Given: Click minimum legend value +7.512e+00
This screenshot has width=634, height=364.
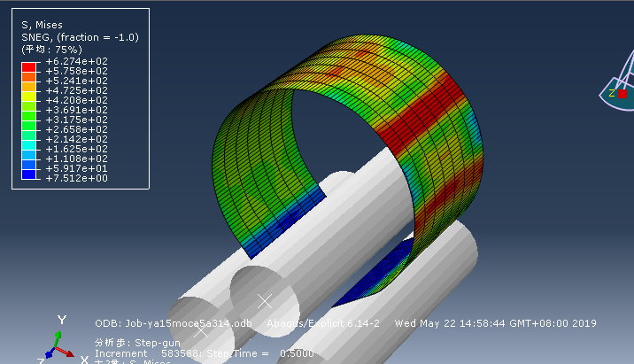Looking at the screenshot, I should click(x=77, y=178).
